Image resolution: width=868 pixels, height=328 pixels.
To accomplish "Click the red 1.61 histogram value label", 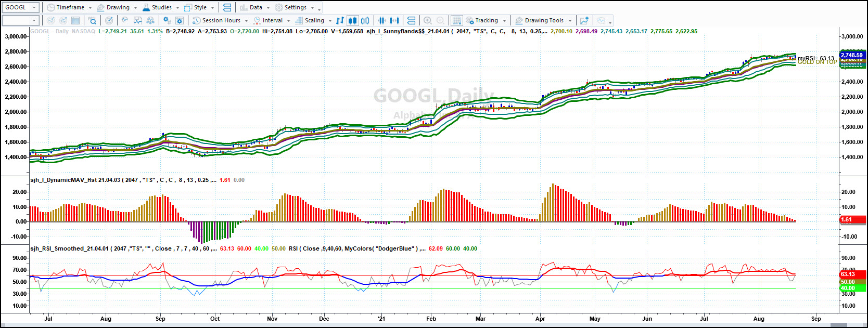I will (x=853, y=219).
